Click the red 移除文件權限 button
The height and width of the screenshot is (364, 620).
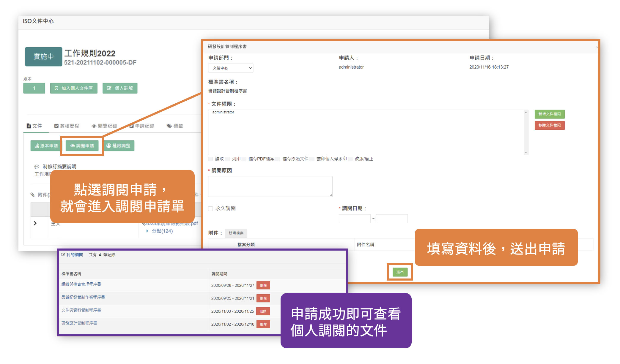(549, 125)
